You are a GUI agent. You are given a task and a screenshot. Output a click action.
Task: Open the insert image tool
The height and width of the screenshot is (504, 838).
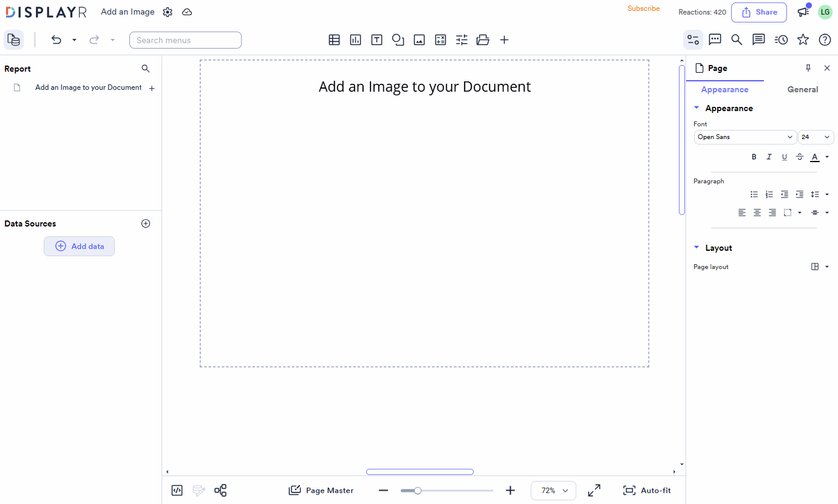419,39
